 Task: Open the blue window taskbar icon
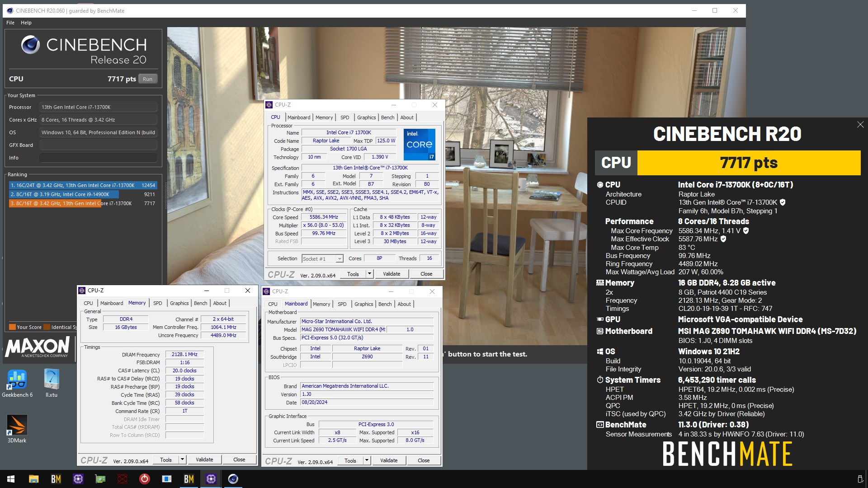click(166, 479)
